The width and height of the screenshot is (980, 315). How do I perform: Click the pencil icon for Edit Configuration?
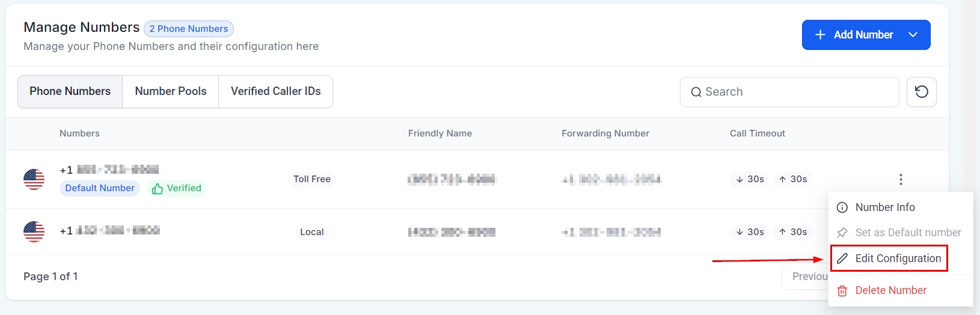842,258
